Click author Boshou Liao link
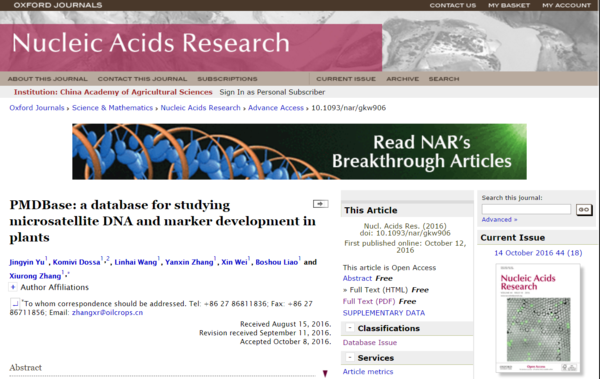 click(x=277, y=262)
